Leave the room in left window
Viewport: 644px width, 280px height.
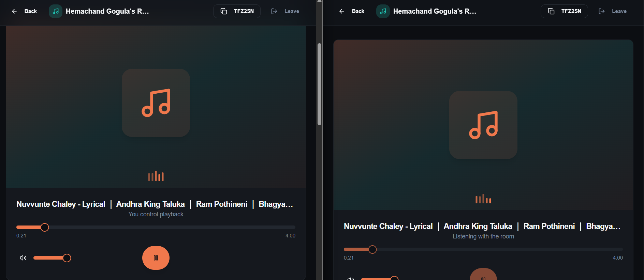coord(285,11)
